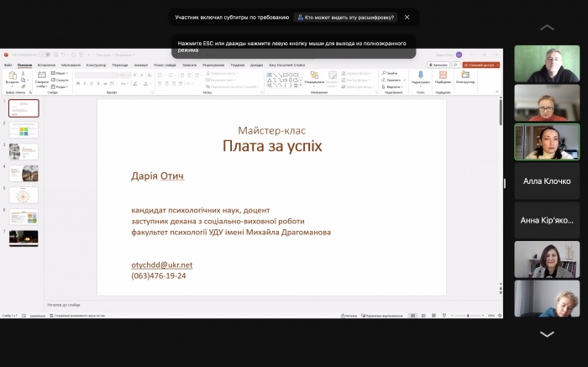The image size is (588, 367).
Task: Expand the Select (Виділити) dropdown
Action: coord(392,87)
